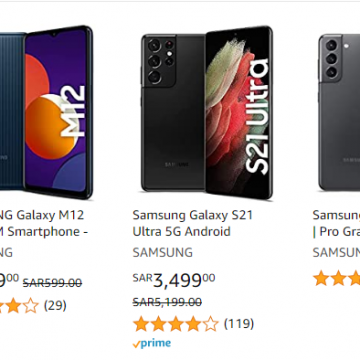360x360 pixels.
Task: Click the empty fifth star of S21 Ultra rating
Action: [x=210, y=324]
